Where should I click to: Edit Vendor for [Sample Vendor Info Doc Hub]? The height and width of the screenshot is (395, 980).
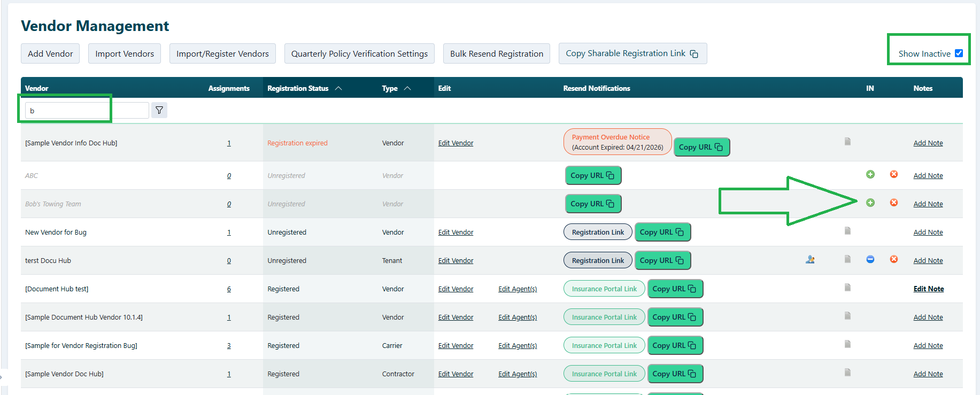(456, 143)
